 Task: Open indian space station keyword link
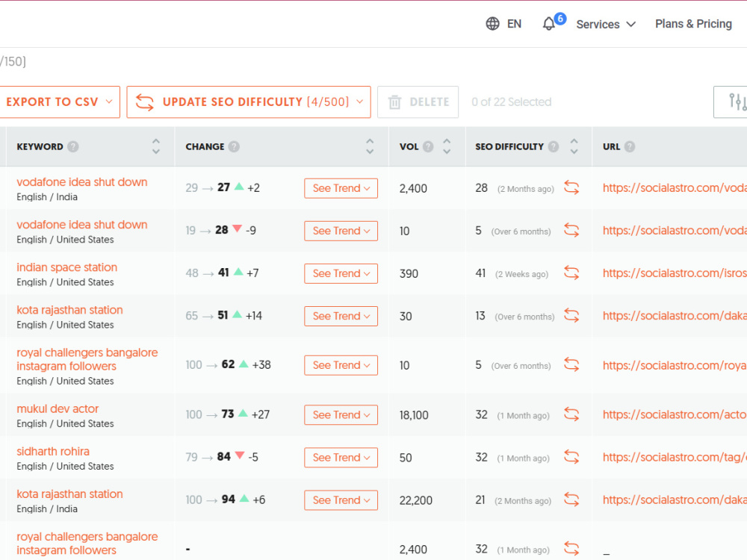66,267
